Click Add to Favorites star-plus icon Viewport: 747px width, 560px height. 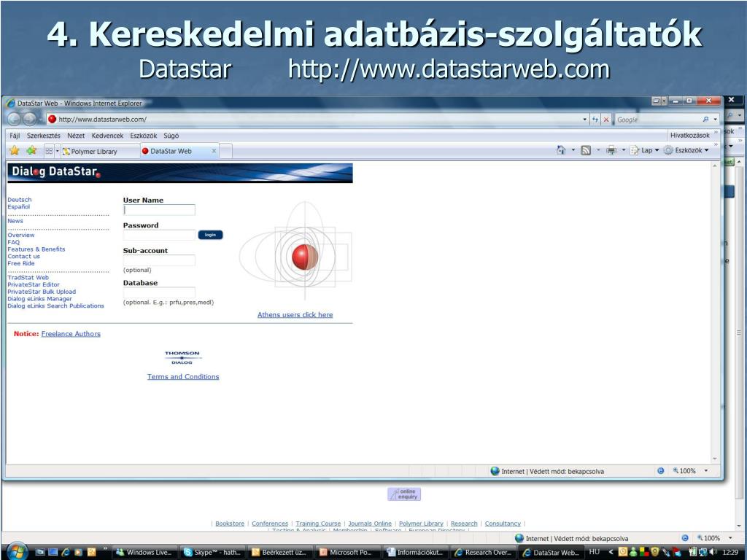tap(31, 150)
